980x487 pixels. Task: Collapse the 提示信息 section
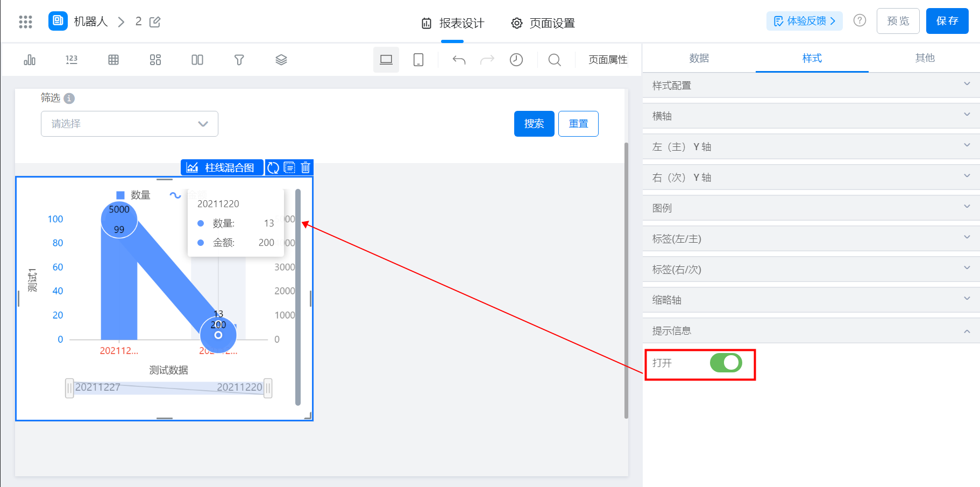click(x=811, y=330)
